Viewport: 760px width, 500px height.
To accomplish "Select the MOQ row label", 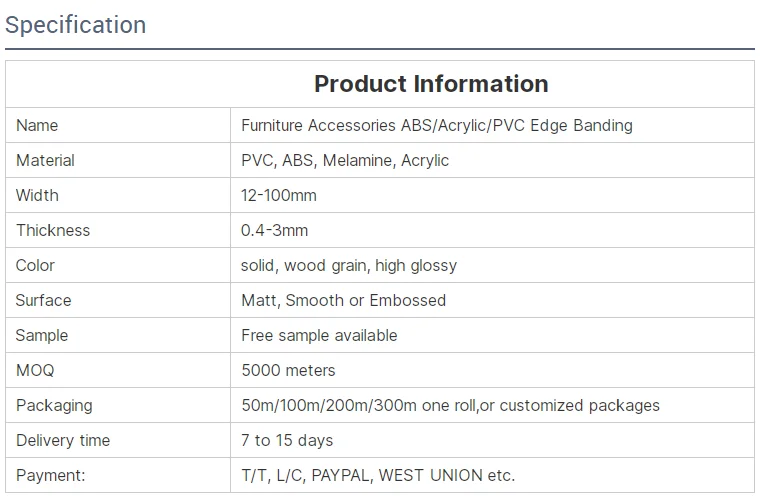I will pyautogui.click(x=35, y=370).
